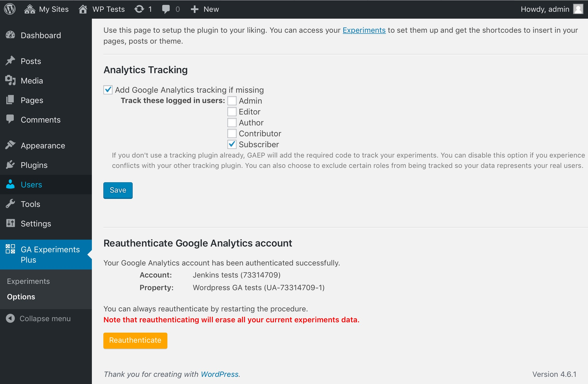Click the blue Save button
The image size is (588, 384).
[118, 190]
